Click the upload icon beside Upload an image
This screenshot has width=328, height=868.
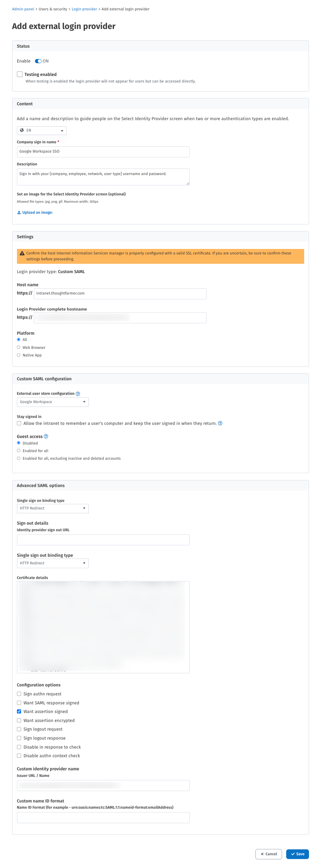point(19,212)
